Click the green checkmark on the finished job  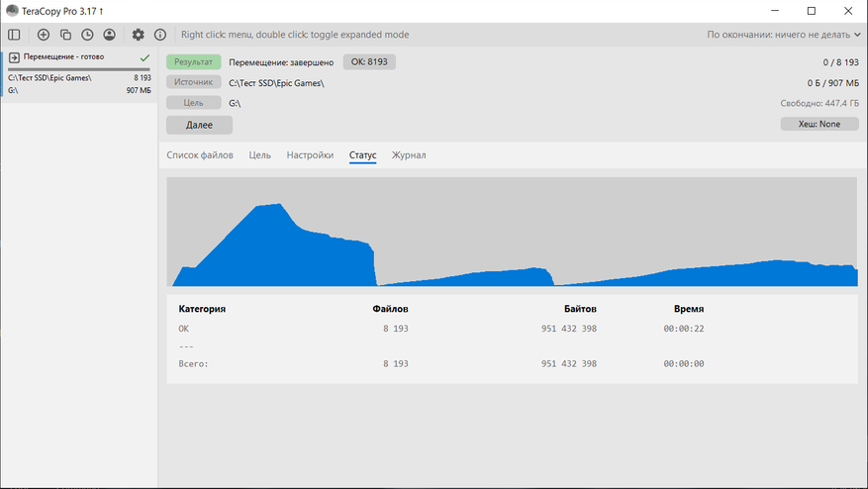pos(145,57)
